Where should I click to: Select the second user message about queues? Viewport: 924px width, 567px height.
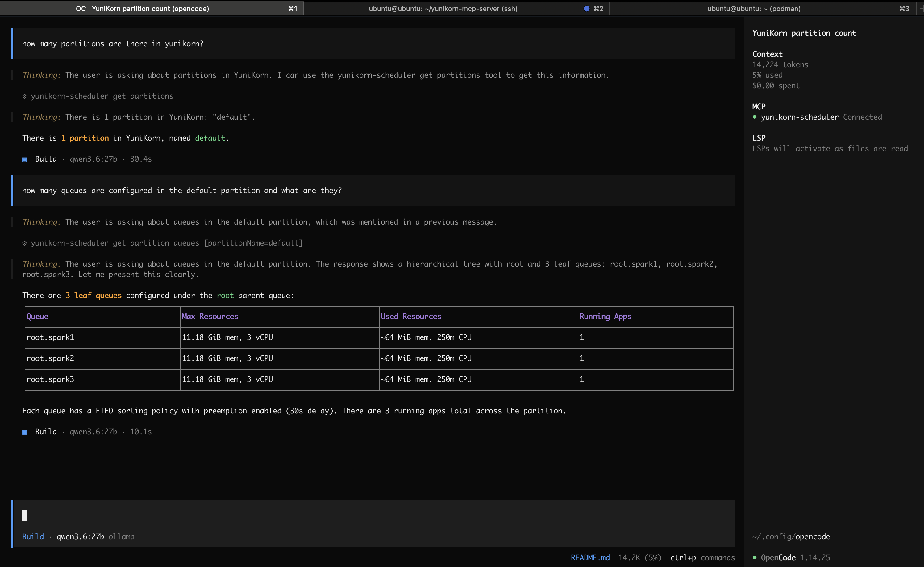pos(373,191)
